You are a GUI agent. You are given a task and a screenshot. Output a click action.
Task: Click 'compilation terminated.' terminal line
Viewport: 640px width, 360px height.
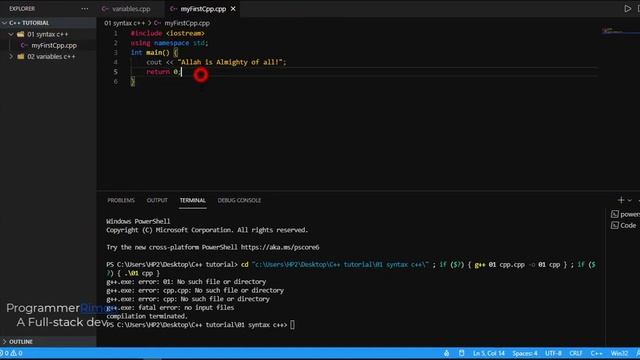(147, 316)
